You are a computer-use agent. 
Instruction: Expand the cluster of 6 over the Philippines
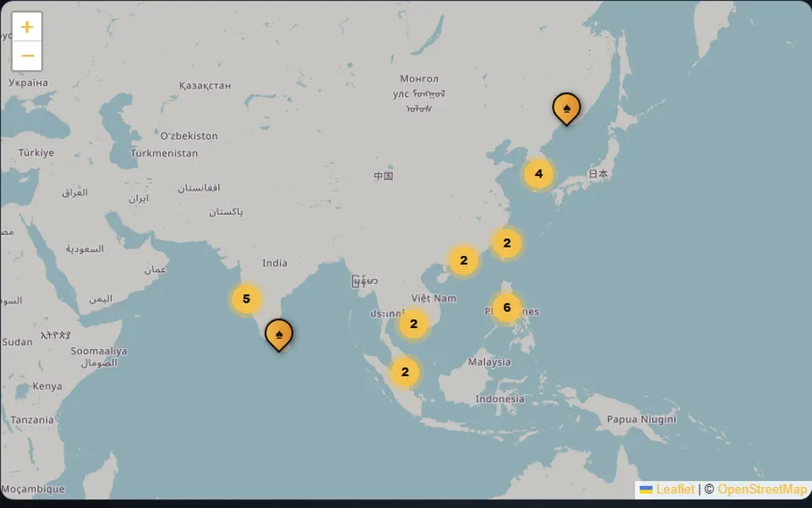507,308
